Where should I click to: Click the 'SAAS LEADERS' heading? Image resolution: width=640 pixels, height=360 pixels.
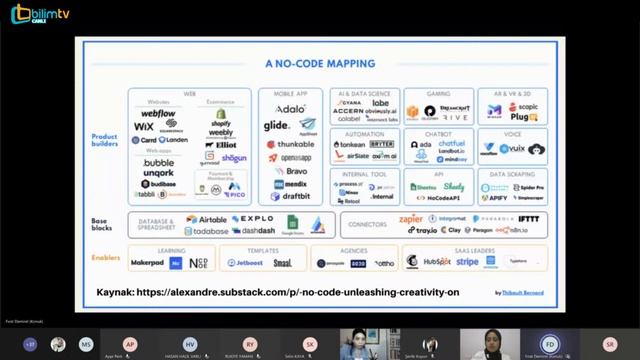474,251
